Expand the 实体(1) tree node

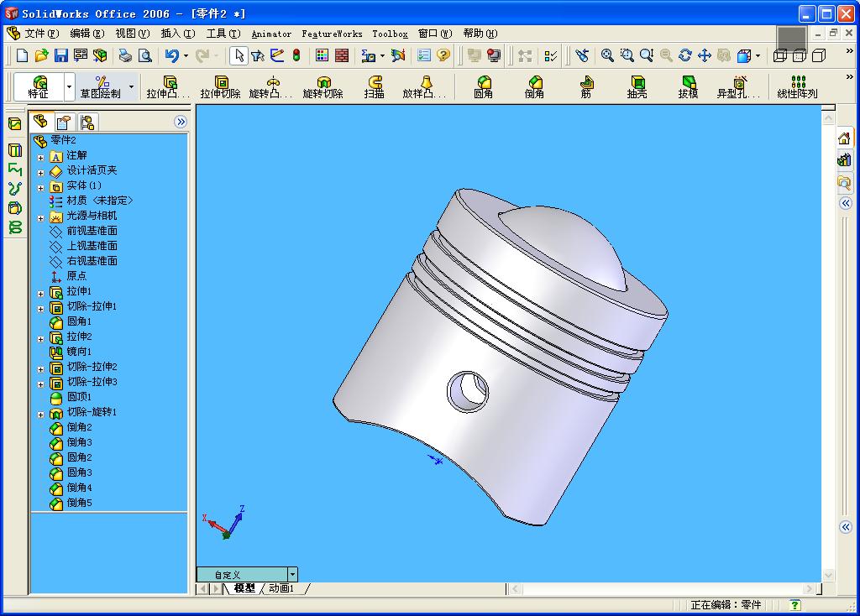[40, 187]
